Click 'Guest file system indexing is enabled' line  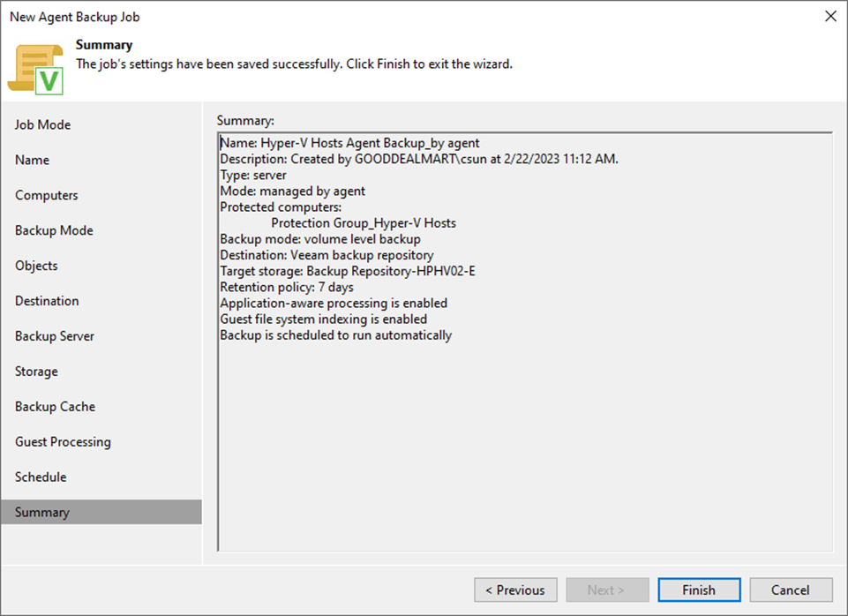[324, 319]
